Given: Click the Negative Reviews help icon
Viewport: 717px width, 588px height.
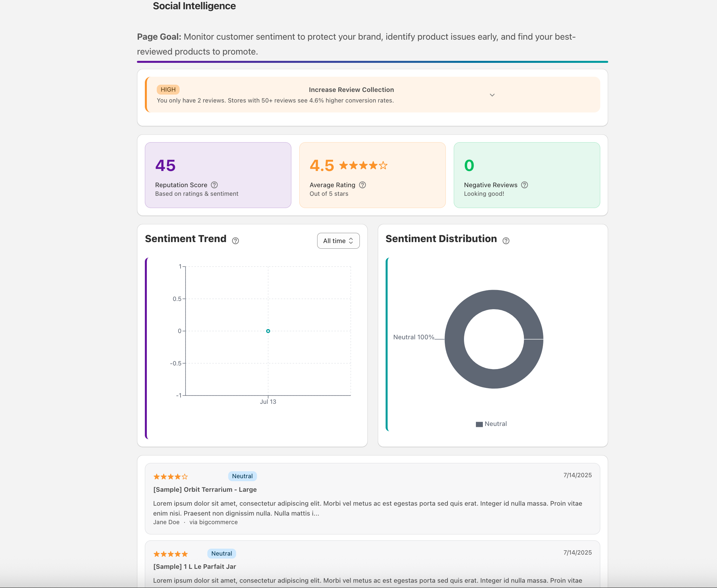Looking at the screenshot, I should click(x=524, y=185).
